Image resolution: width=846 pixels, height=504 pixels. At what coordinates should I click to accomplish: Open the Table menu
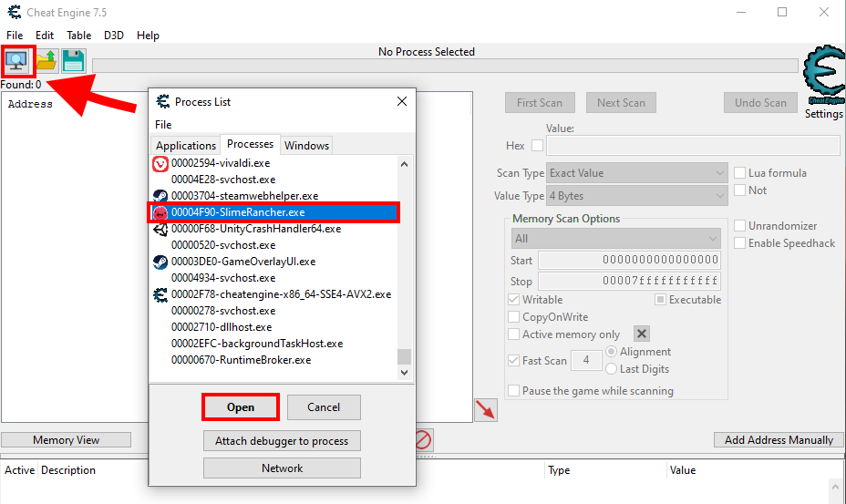tap(78, 35)
